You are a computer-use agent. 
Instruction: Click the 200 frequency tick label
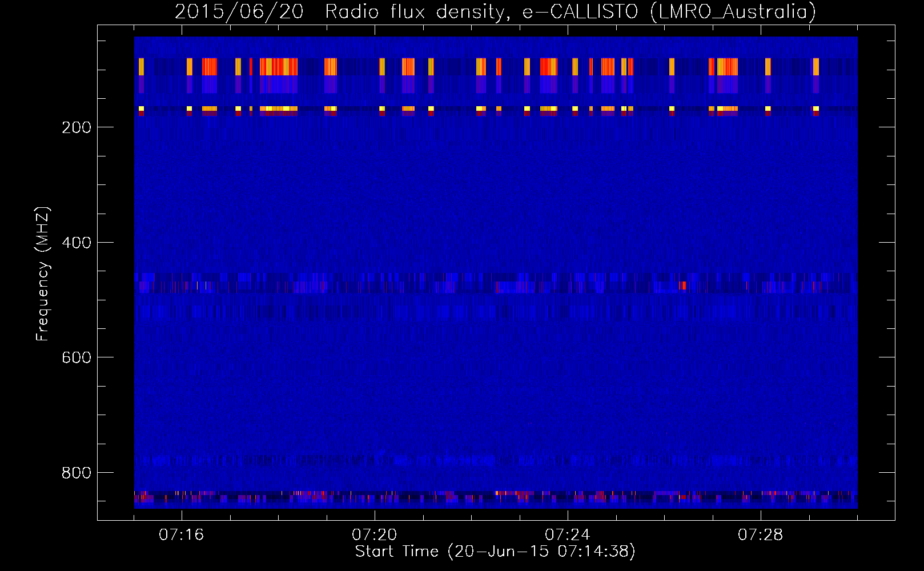click(77, 127)
